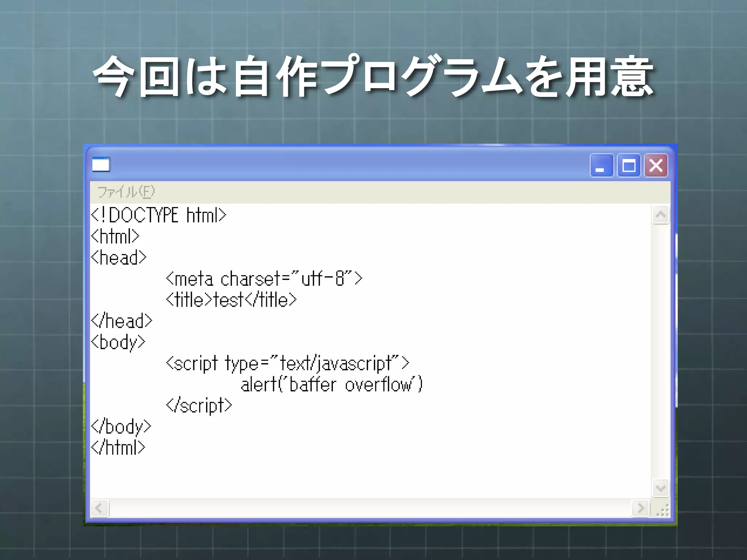Viewport: 747px width, 560px height.
Task: Click the window system icon in title bar
Action: pyautogui.click(x=101, y=165)
